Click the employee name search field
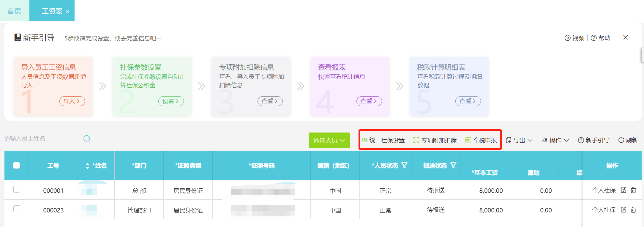 point(42,139)
